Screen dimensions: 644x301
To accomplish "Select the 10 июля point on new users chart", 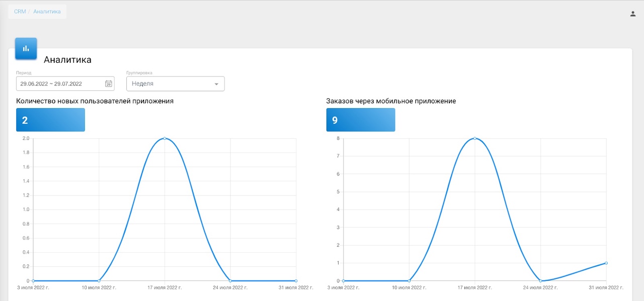I will [99, 280].
